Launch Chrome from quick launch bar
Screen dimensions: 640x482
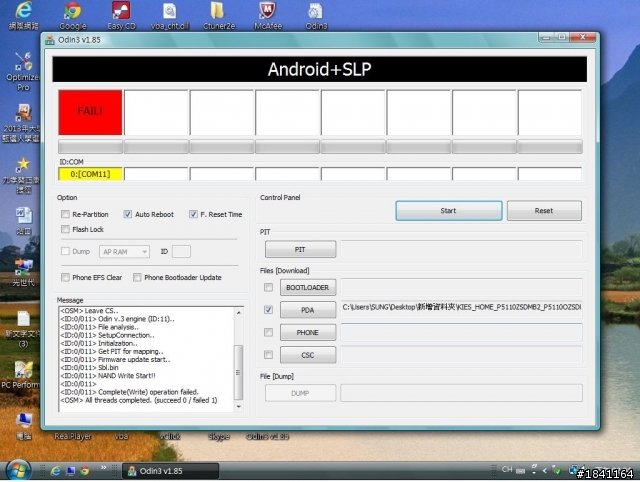pos(84,471)
